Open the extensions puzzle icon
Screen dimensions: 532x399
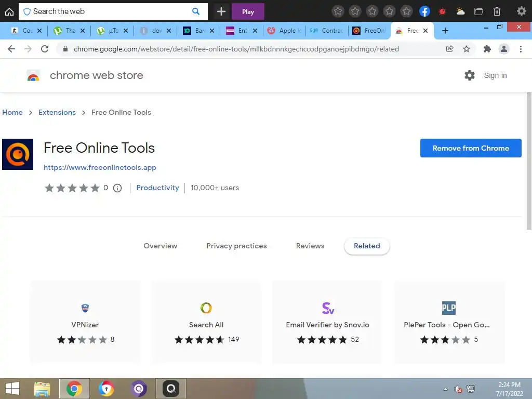point(487,49)
